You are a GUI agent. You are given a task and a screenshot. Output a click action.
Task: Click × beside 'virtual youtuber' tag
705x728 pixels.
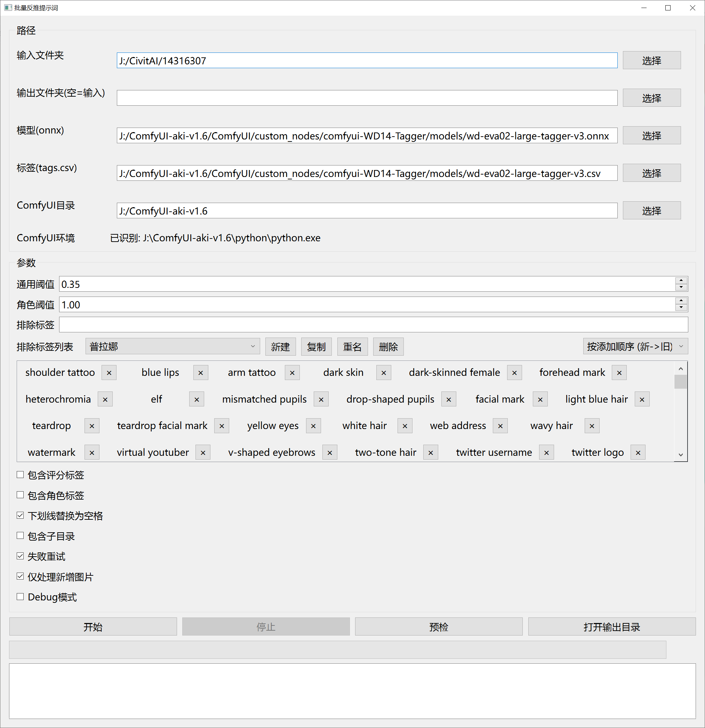[x=203, y=452]
